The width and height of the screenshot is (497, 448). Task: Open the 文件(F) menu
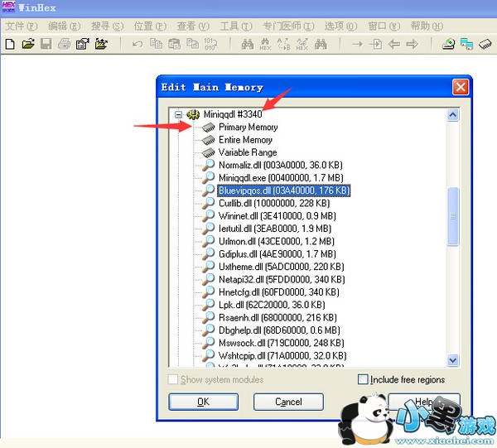click(x=22, y=26)
